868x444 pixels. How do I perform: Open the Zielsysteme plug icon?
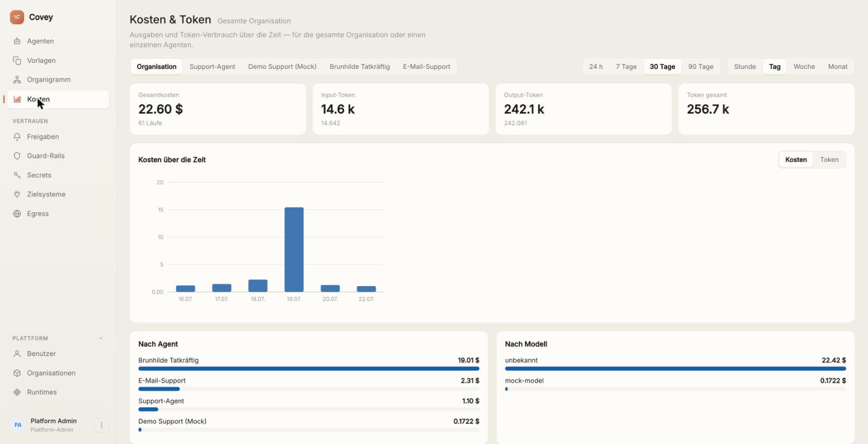pyautogui.click(x=17, y=194)
